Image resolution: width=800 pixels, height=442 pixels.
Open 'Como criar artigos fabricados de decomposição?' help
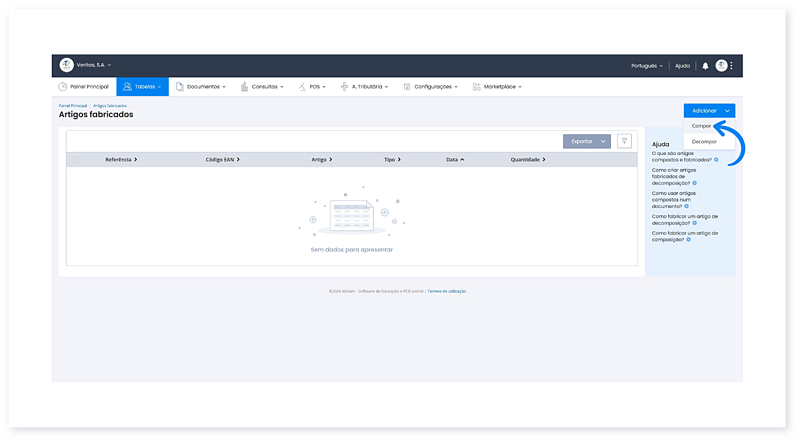[673, 177]
